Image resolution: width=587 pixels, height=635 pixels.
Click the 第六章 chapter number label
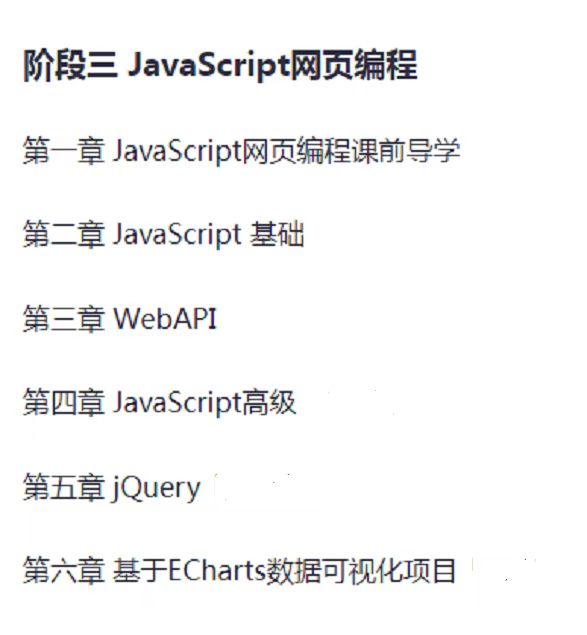click(x=64, y=571)
